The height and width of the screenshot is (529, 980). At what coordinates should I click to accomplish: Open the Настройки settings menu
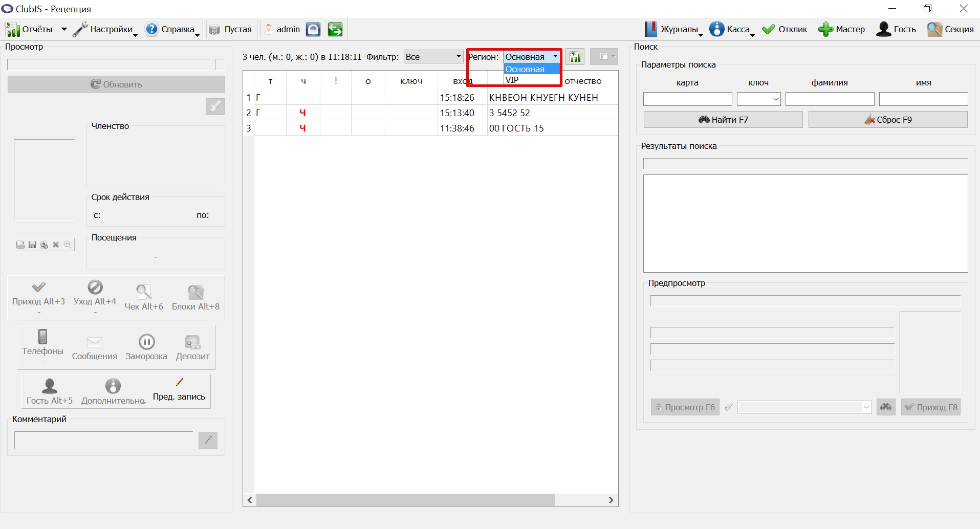(105, 29)
